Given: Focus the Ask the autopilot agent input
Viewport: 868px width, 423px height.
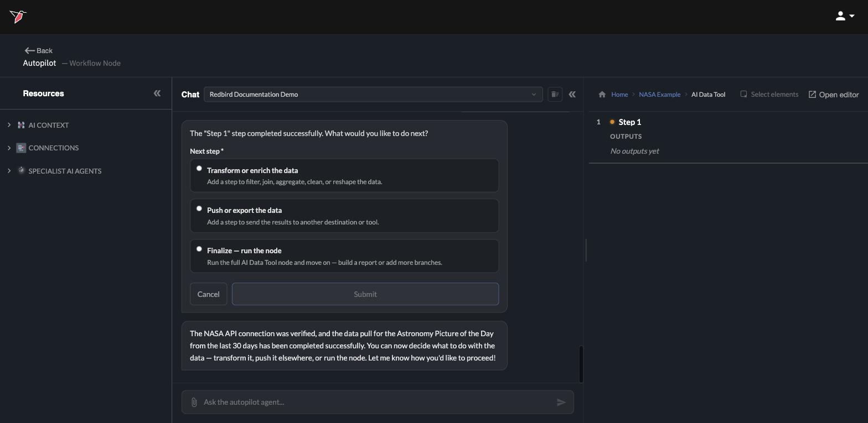Looking at the screenshot, I should pos(378,402).
